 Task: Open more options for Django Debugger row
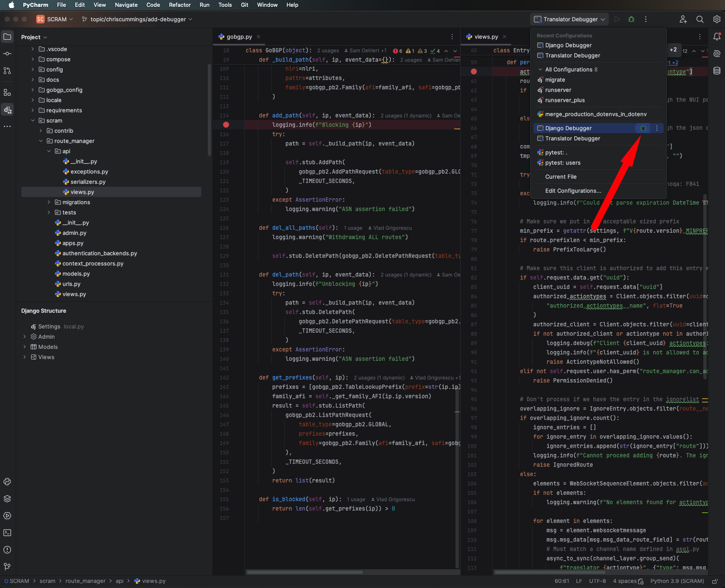pyautogui.click(x=657, y=128)
